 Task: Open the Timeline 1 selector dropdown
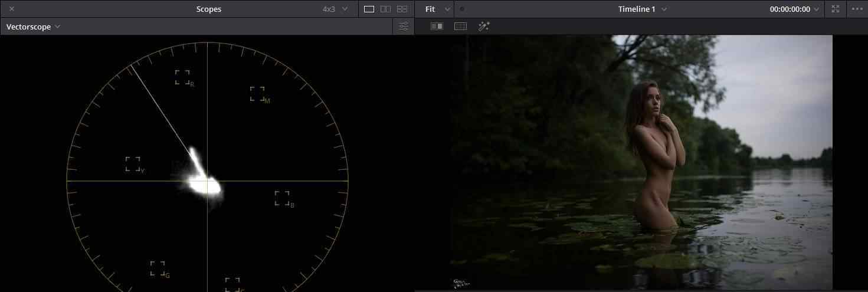coord(643,9)
